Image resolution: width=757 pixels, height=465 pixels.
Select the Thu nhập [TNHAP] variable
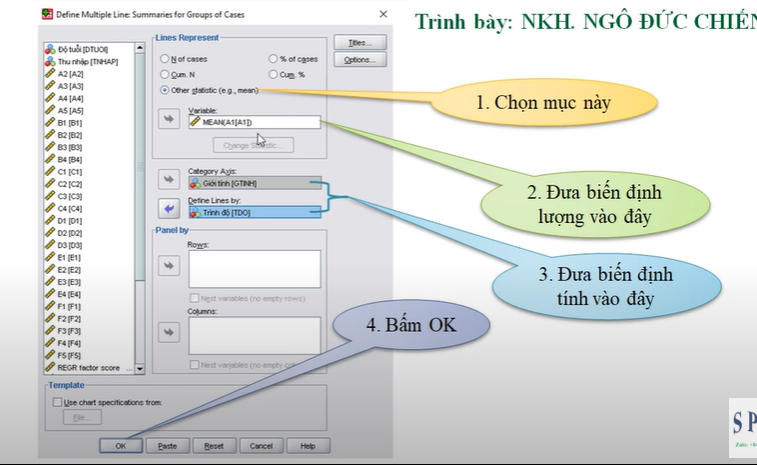[x=83, y=61]
